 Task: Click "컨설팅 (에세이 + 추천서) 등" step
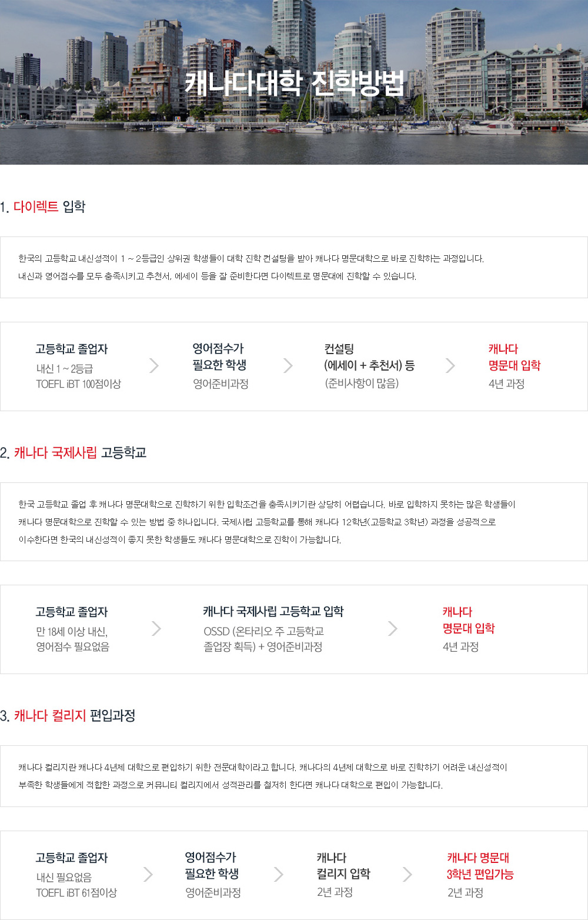tap(369, 357)
